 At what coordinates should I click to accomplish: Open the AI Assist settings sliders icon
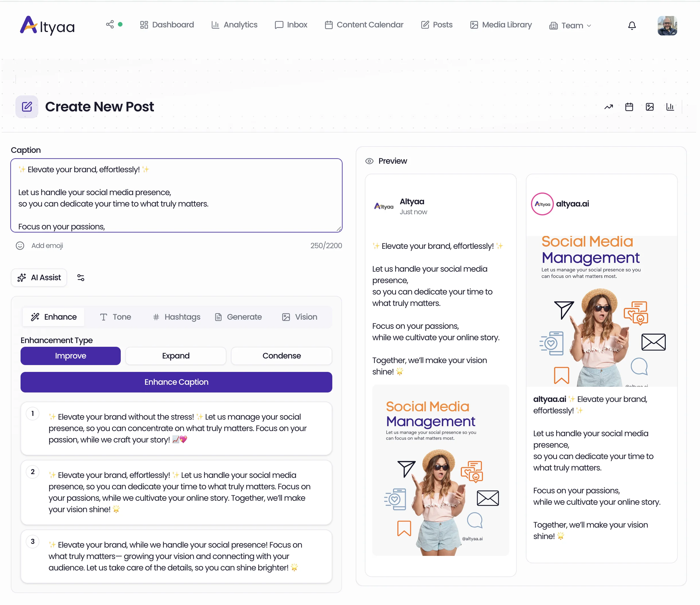click(x=81, y=277)
